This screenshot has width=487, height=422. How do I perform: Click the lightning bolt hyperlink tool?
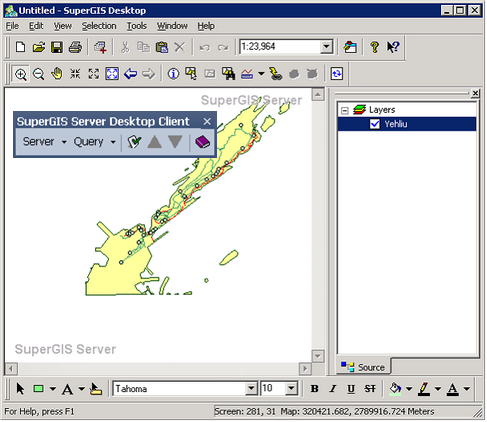tap(276, 74)
